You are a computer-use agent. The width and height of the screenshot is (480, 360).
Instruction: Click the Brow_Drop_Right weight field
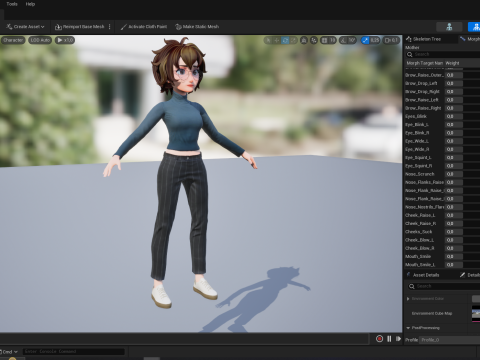point(453,92)
